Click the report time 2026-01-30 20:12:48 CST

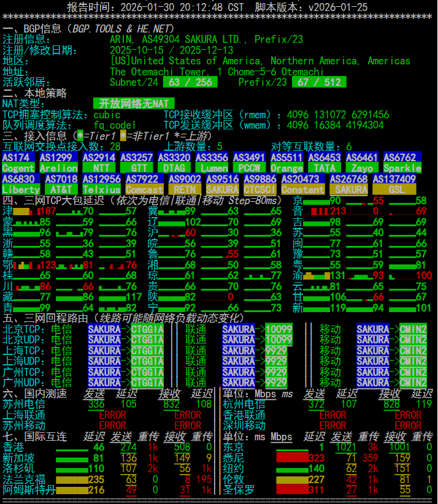pyautogui.click(x=182, y=7)
